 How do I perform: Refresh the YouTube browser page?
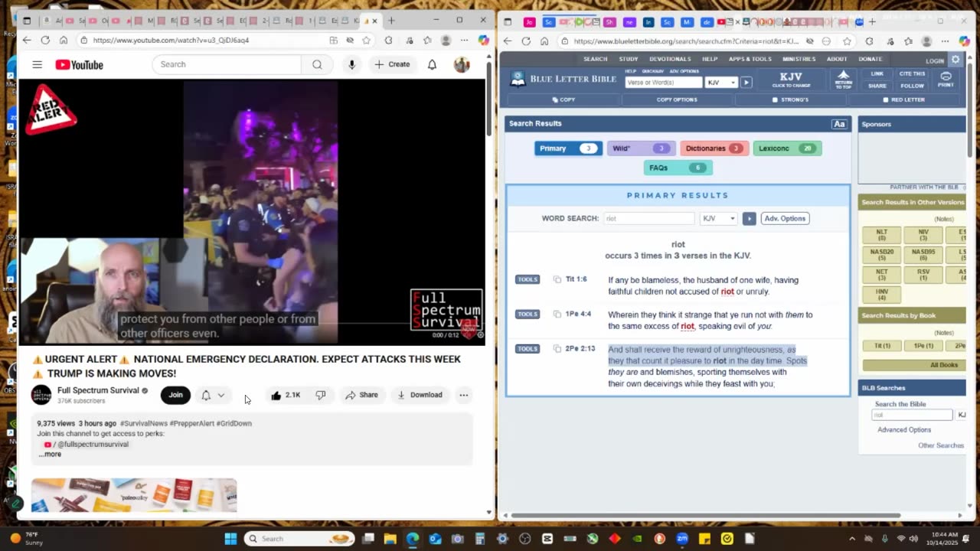[x=45, y=40]
